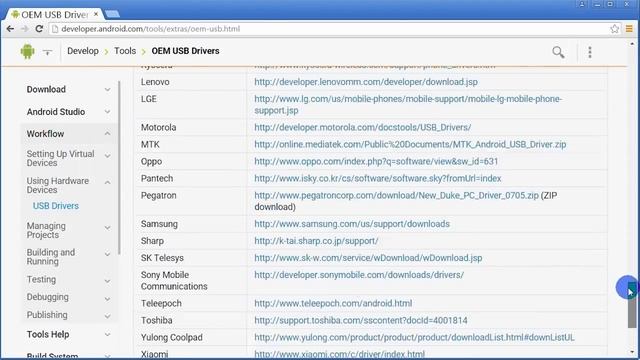Click the sidebar navigation scrollbar
The height and width of the screenshot is (360, 640).
119,167
